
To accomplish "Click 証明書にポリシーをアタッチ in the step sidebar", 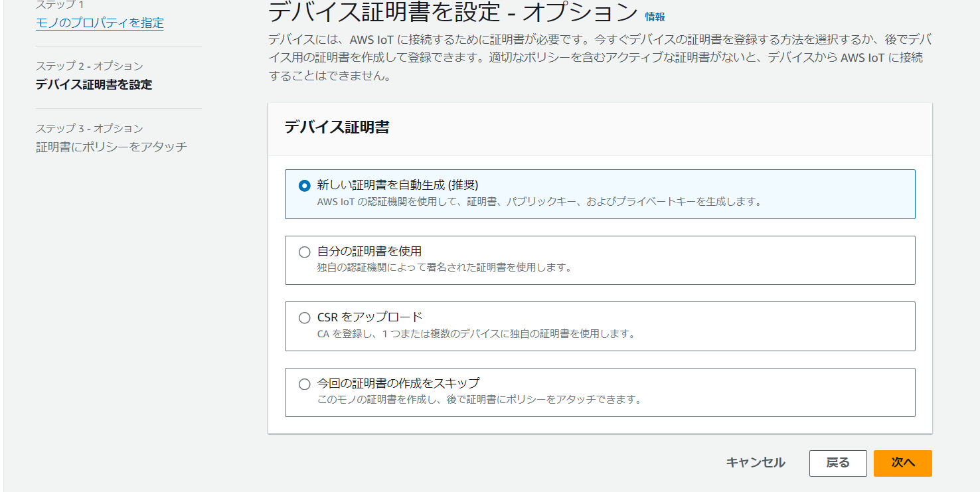I will coord(112,147).
